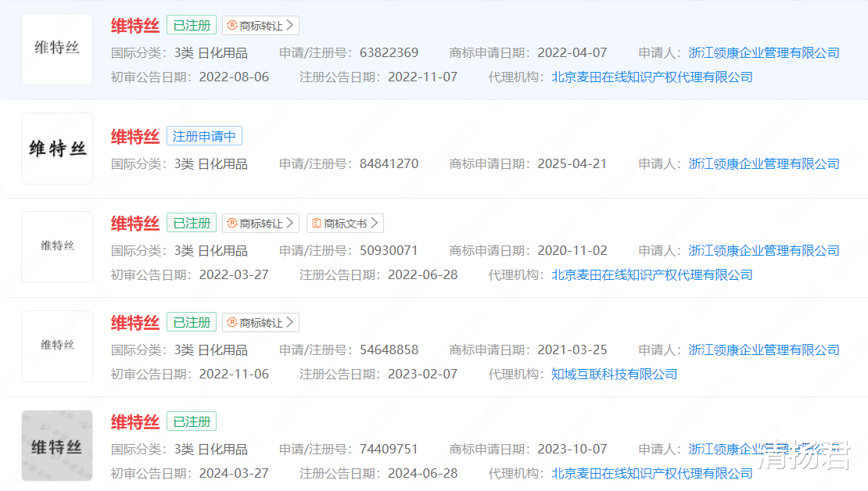Click 已注册 status tag of record 54648858
Viewport: 868px width, 491px height.
pyautogui.click(x=192, y=322)
